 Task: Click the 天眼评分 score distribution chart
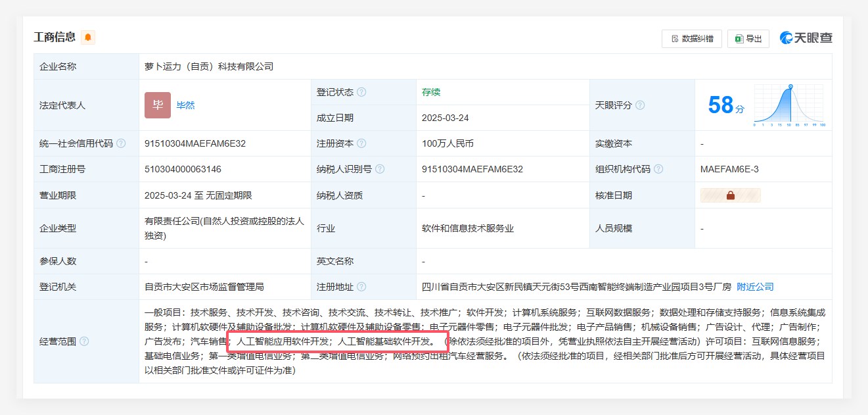[789, 105]
